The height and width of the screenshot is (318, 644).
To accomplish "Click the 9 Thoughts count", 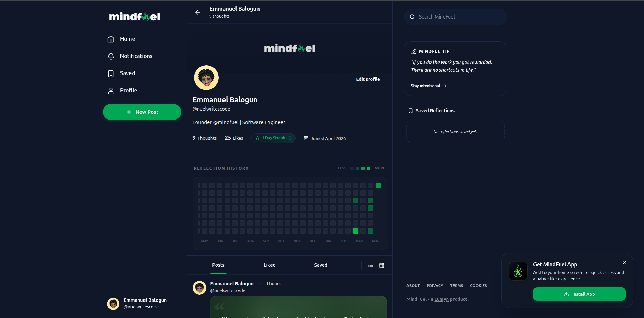I will click(x=205, y=138).
